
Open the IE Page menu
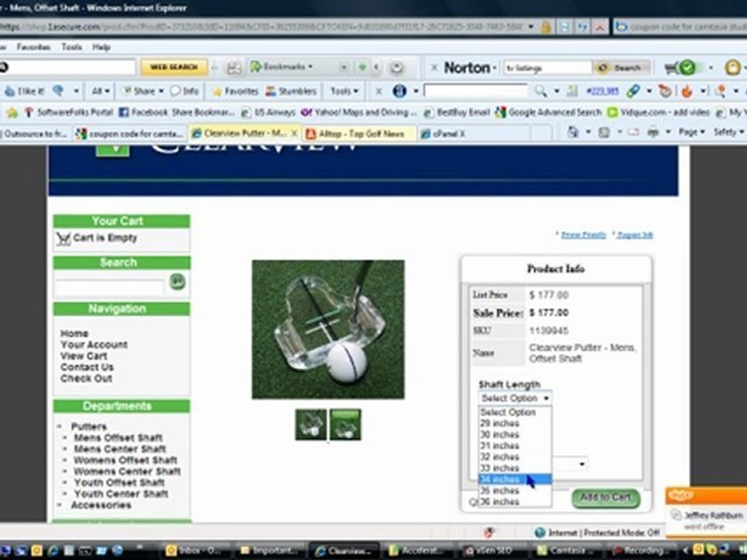pyautogui.click(x=691, y=132)
